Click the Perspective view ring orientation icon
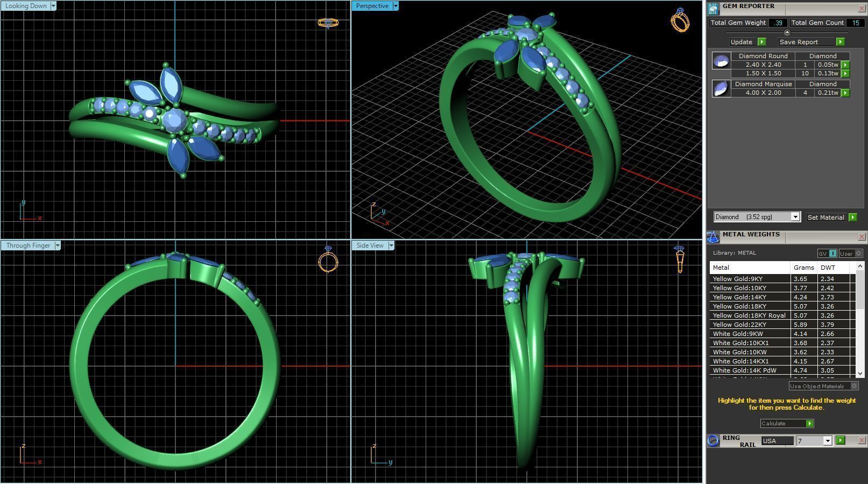Viewport: 868px width, 484px height. tap(680, 20)
